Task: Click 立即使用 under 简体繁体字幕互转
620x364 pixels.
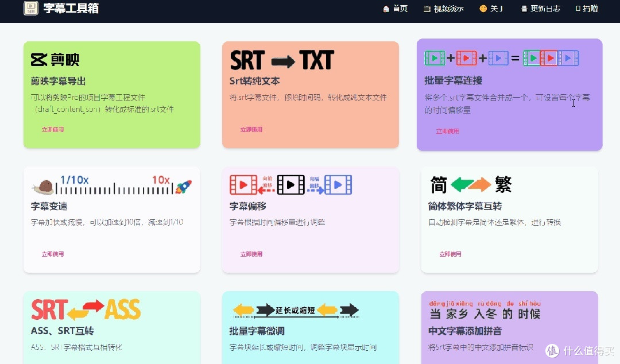Action: [451, 254]
